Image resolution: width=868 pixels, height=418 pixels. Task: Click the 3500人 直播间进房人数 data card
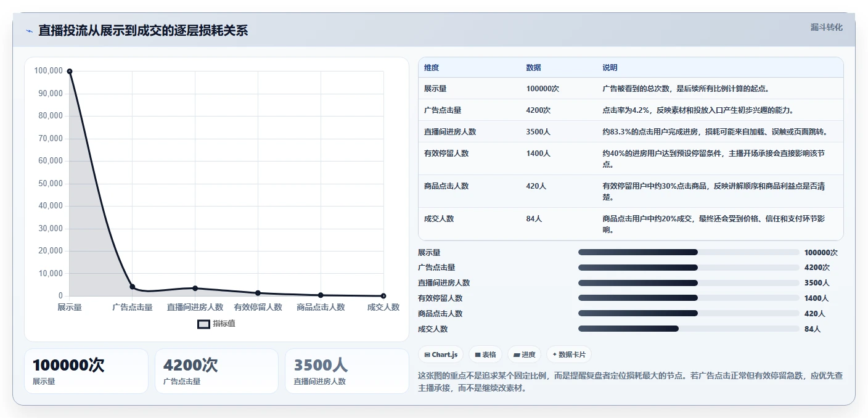tap(347, 371)
